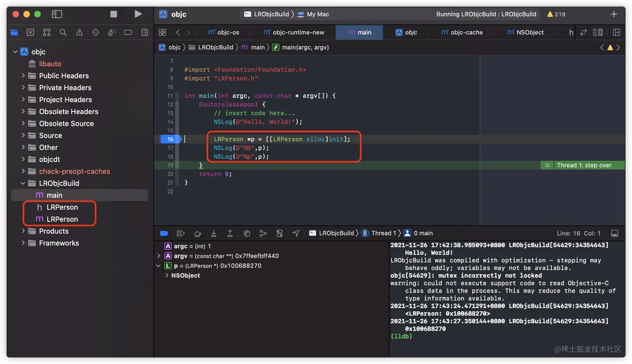Viewport: 632px width, 364px height.
Task: Click the plus Library button
Action: point(614,14)
